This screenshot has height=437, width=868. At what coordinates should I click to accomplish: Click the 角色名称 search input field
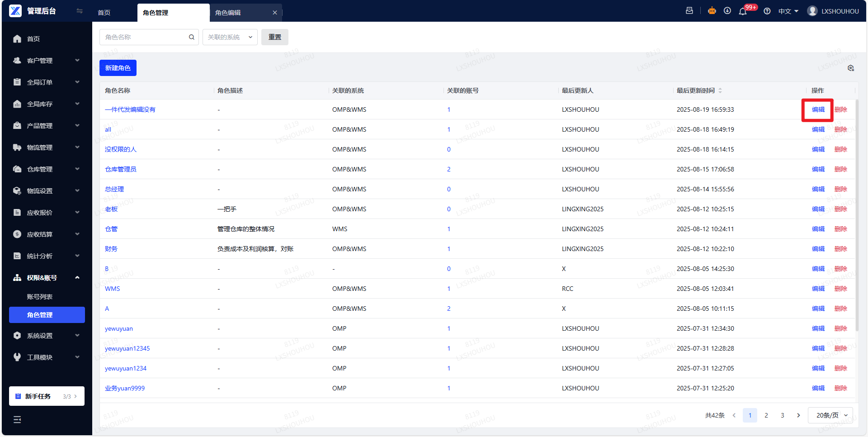[x=144, y=37]
